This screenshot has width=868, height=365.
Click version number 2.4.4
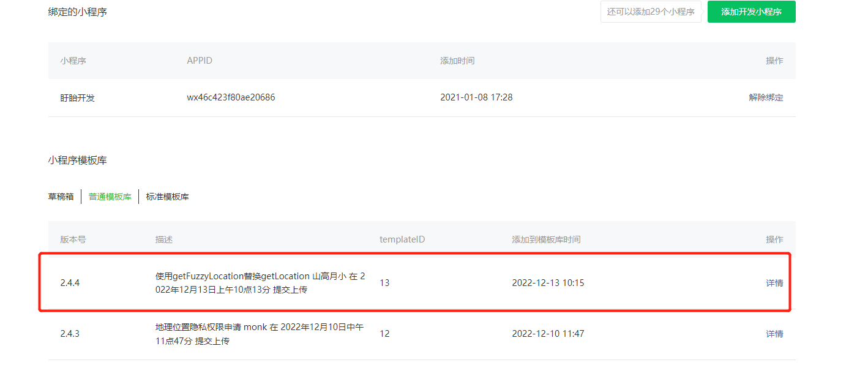click(70, 283)
